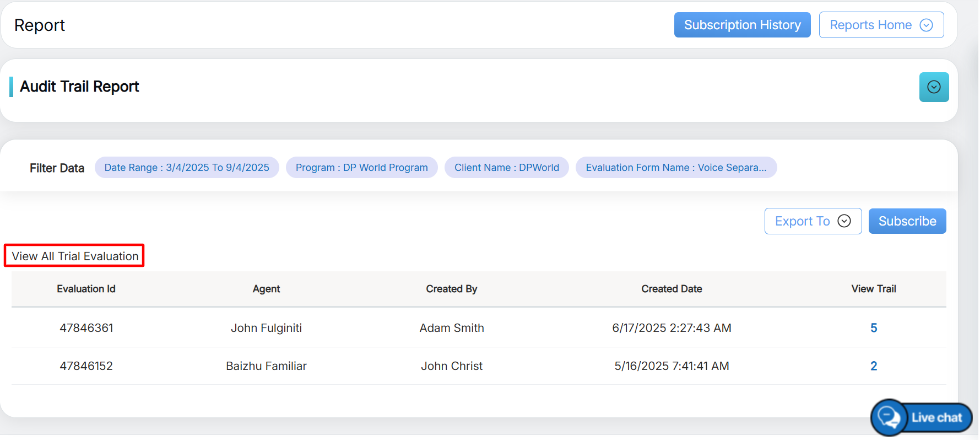Select evaluation row 47846361
The height and width of the screenshot is (440, 980).
pos(86,328)
